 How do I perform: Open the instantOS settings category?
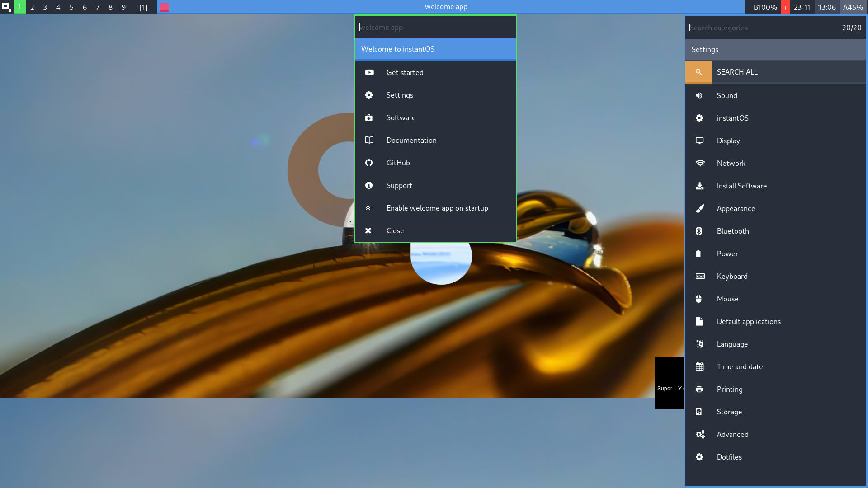(775, 118)
